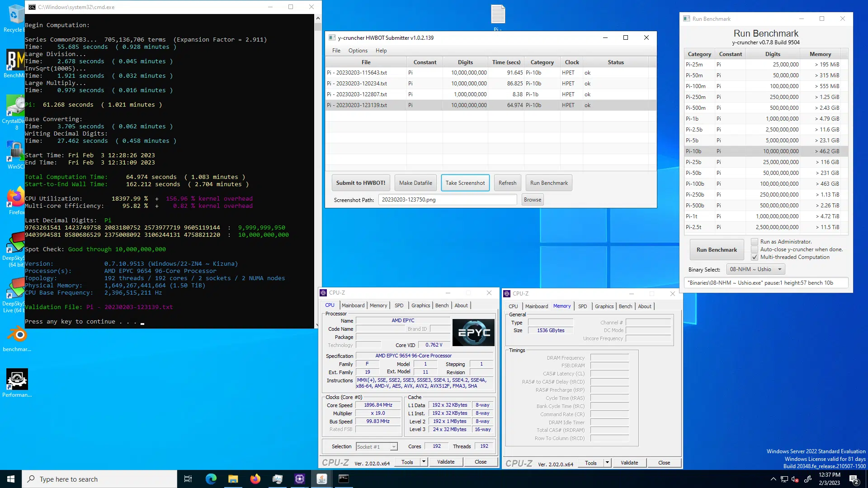868x488 pixels.
Task: Click Submit to HWBOT!
Action: (x=360, y=183)
